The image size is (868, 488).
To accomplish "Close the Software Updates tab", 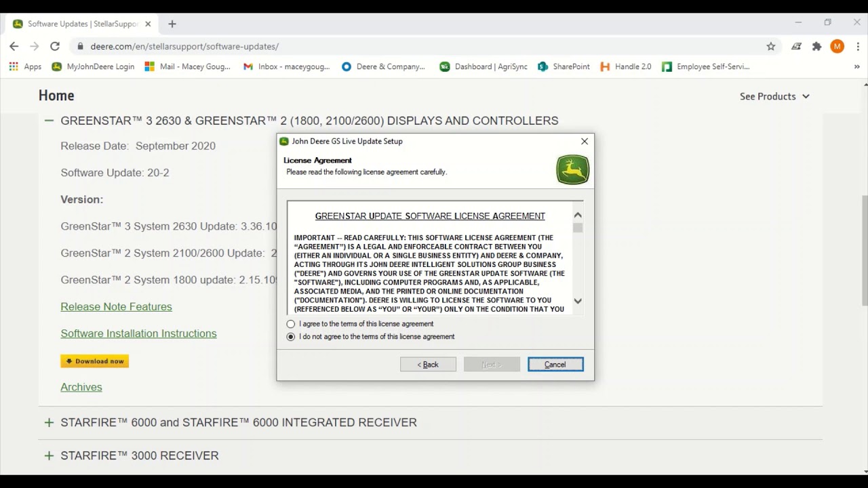I will tap(148, 24).
